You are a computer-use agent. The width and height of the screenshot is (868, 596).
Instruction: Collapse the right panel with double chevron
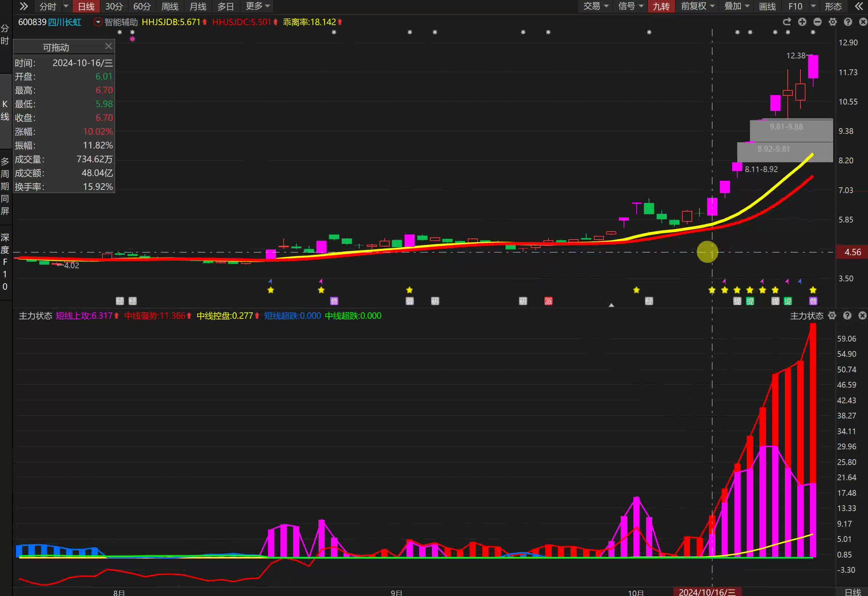pos(859,6)
